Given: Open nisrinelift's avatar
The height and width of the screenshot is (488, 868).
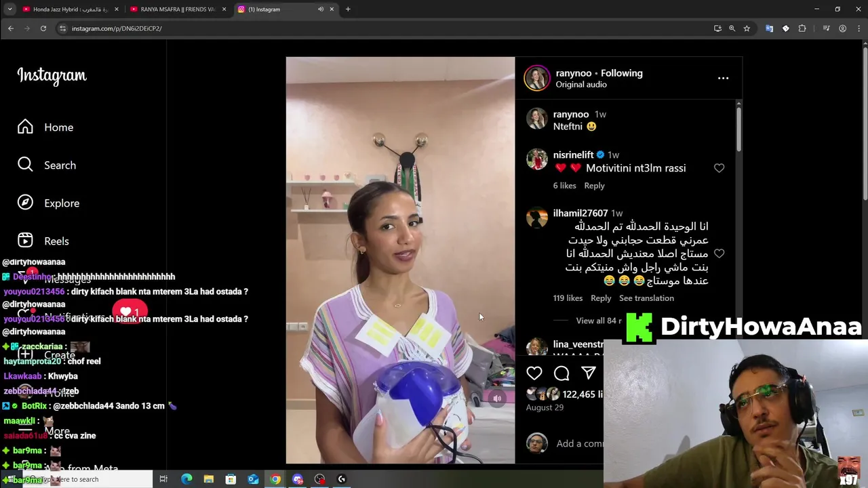Looking at the screenshot, I should [537, 159].
